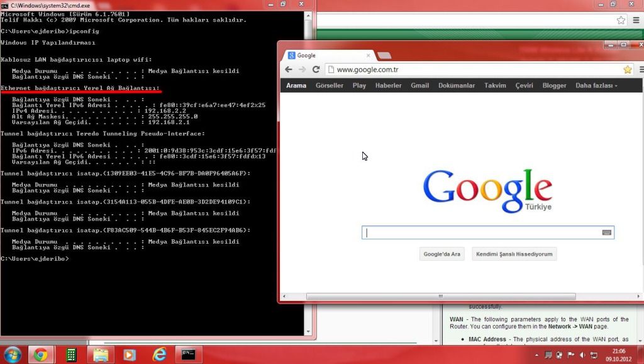Click the forward navigation arrow in Chrome
Image resolution: width=644 pixels, height=364 pixels.
(x=303, y=69)
